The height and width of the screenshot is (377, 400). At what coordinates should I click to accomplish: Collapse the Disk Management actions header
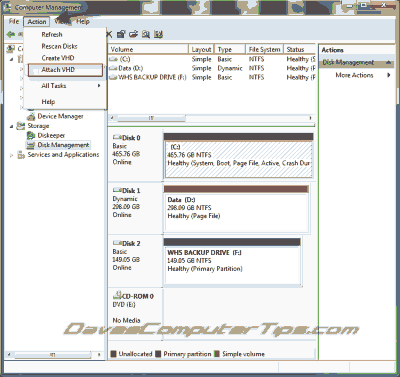(x=389, y=62)
